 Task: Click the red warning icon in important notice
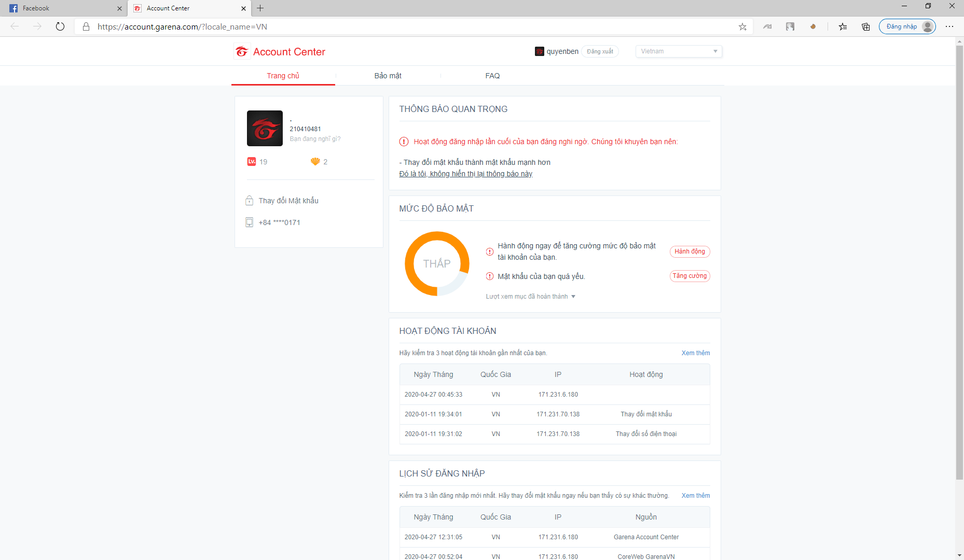click(x=404, y=142)
